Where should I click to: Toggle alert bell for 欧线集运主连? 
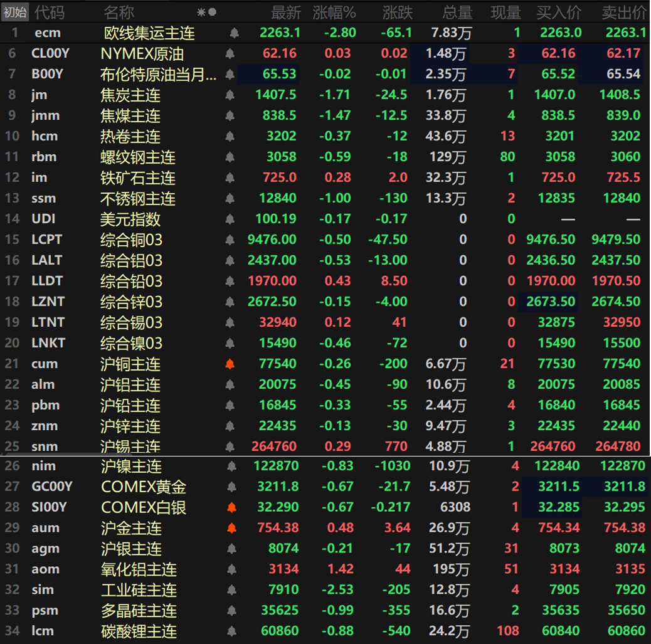(x=234, y=33)
